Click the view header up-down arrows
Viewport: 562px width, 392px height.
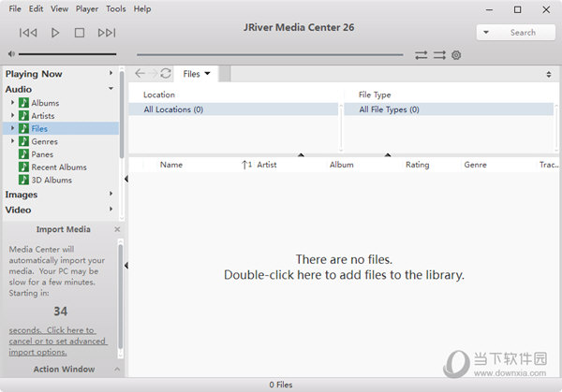[548, 74]
